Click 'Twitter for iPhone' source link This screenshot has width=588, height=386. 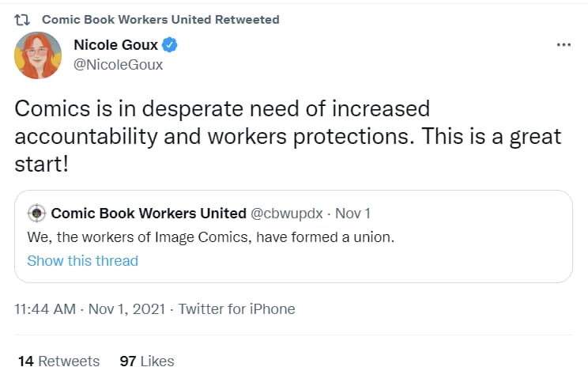(236, 309)
